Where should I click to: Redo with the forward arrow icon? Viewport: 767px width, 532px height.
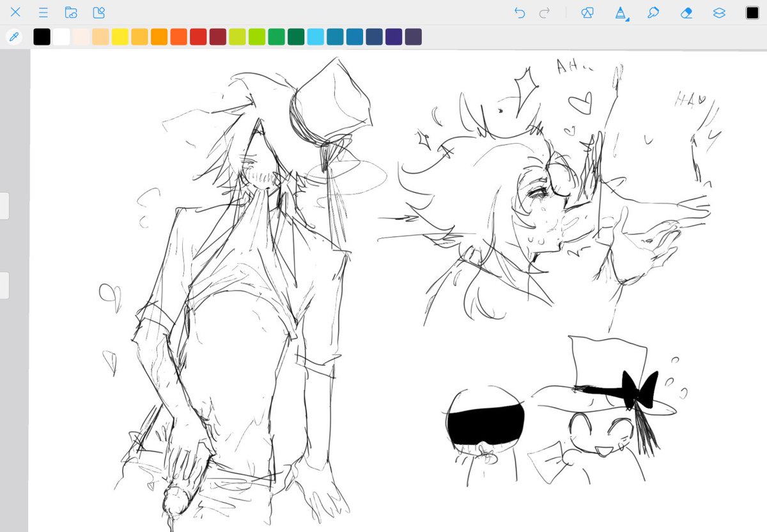[x=545, y=13]
